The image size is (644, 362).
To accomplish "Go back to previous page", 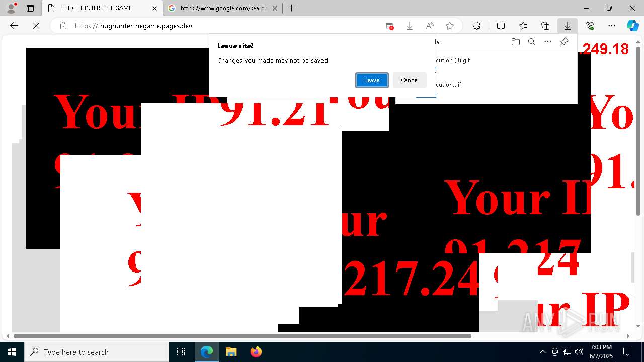I will (14, 26).
